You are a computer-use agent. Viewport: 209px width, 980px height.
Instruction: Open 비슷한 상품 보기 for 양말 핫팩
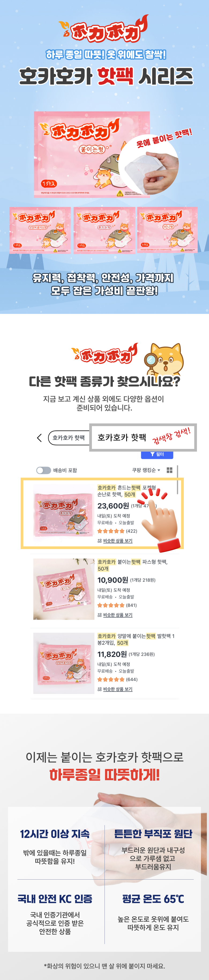118,689
